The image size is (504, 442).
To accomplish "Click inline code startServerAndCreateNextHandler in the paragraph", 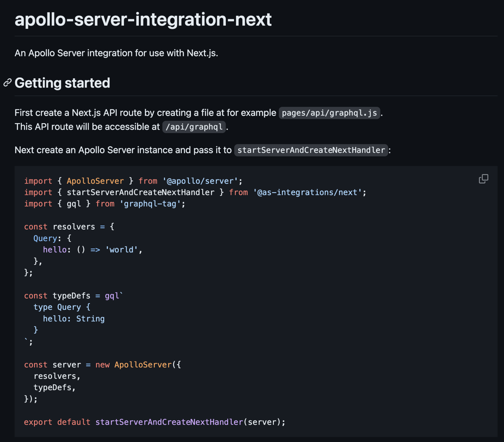I will point(311,150).
